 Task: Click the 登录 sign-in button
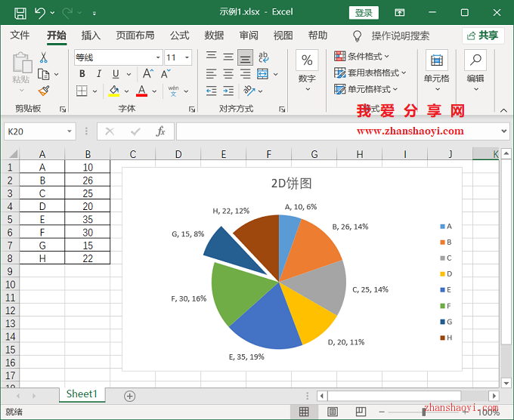364,13
